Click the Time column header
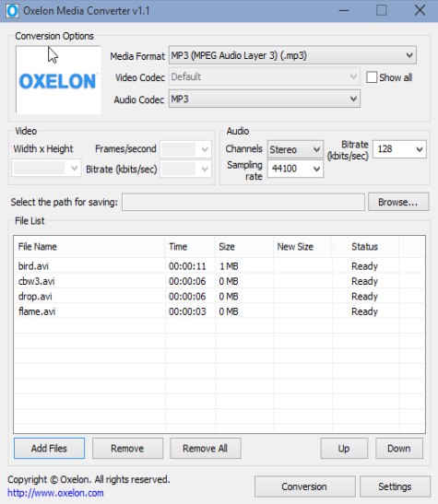Viewport: 438px width, 504px height. (190, 247)
